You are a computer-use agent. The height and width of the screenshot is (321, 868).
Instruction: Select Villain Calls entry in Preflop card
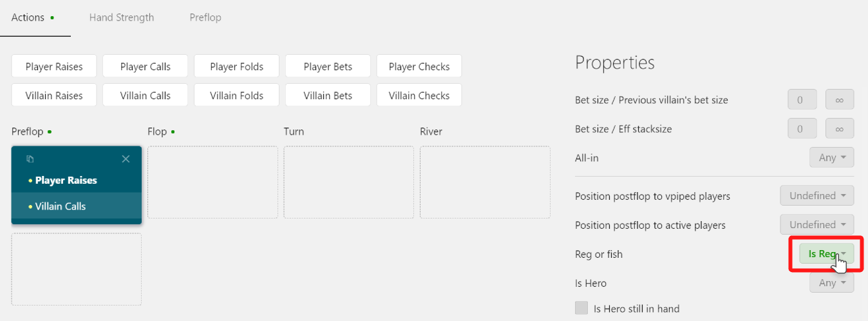click(77, 206)
